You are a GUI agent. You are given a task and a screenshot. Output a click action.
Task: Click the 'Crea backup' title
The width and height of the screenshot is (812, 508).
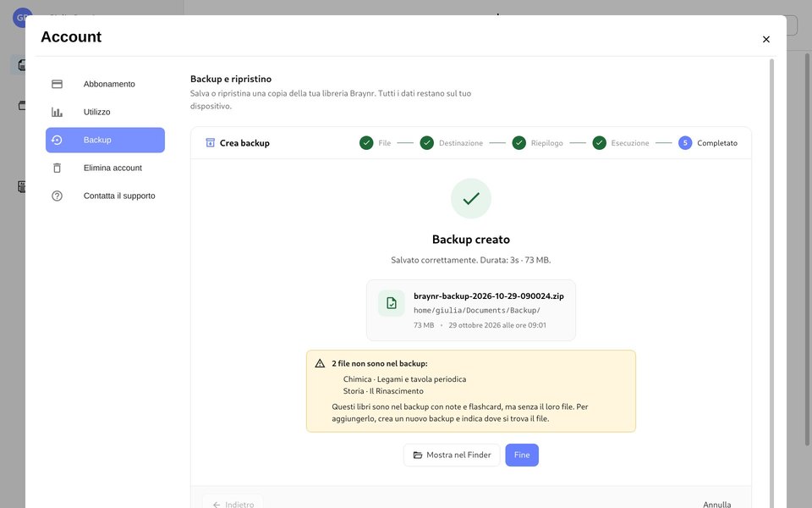click(244, 143)
